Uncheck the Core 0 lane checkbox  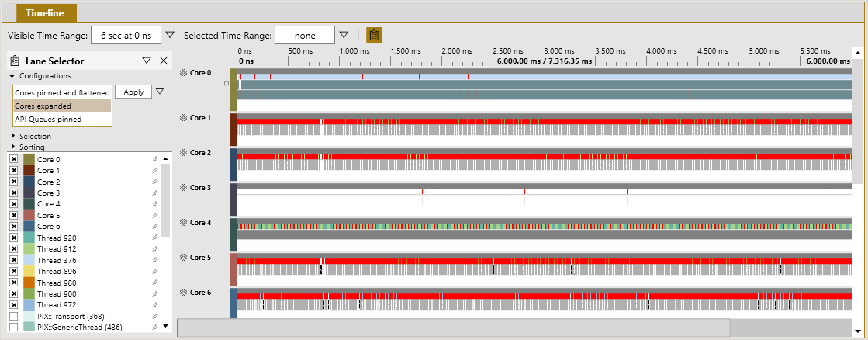(14, 159)
